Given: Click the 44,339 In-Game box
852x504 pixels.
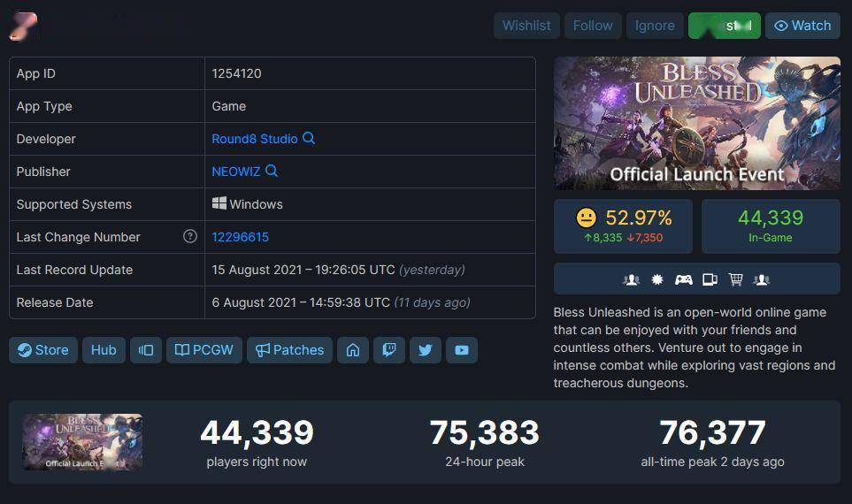Looking at the screenshot, I should [771, 226].
